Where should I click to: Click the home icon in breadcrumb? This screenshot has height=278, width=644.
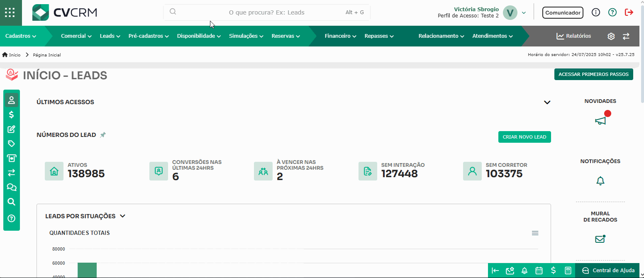[5, 55]
